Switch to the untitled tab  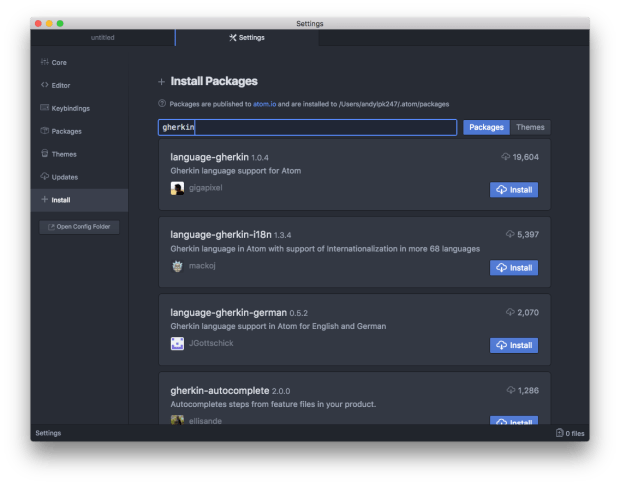tap(103, 38)
